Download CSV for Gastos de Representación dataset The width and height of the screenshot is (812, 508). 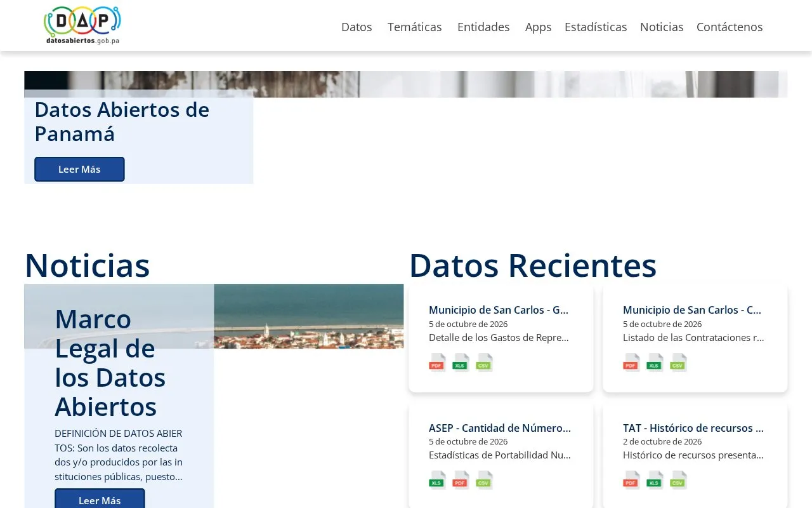(484, 363)
